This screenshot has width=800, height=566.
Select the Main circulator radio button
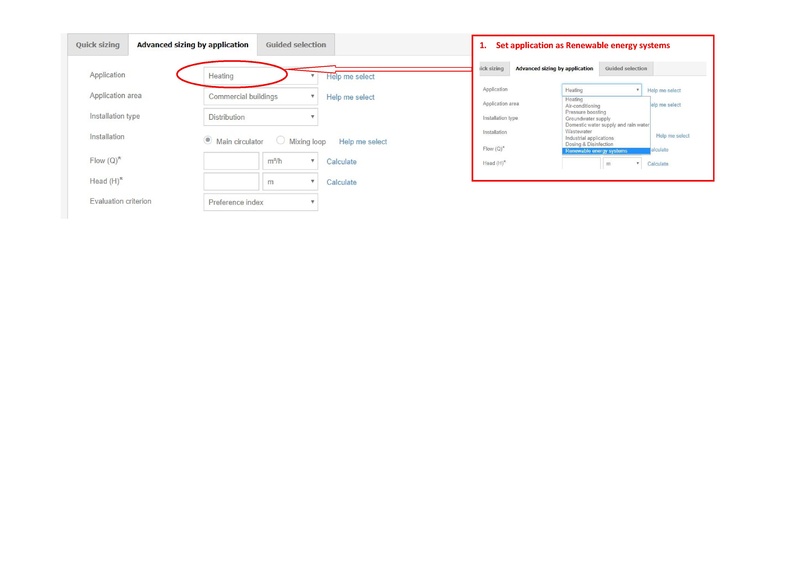[x=208, y=141]
